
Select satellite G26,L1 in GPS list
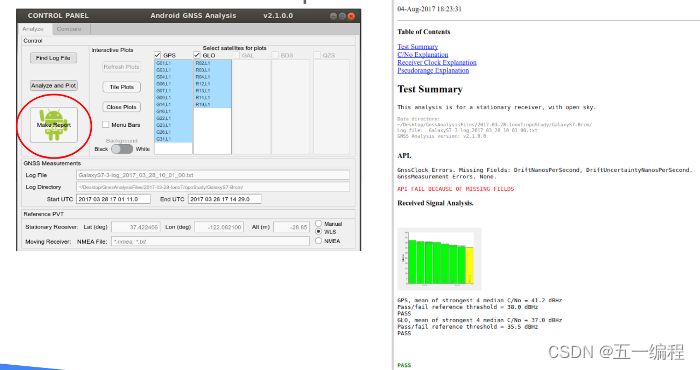(x=173, y=132)
